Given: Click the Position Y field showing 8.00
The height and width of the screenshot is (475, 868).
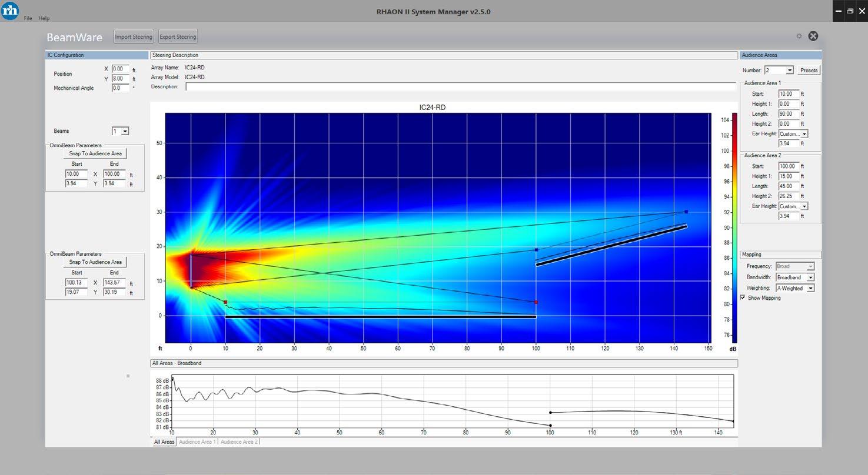Looking at the screenshot, I should click(x=120, y=79).
